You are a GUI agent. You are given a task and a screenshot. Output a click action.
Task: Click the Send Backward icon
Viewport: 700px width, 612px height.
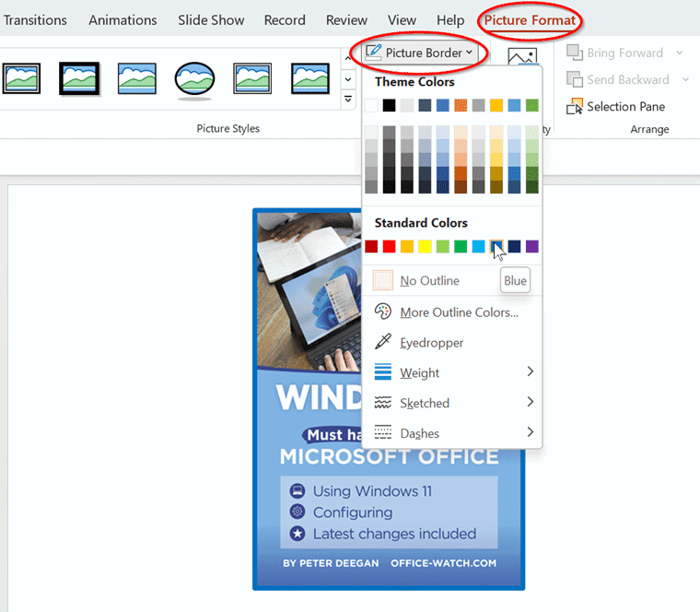[575, 79]
